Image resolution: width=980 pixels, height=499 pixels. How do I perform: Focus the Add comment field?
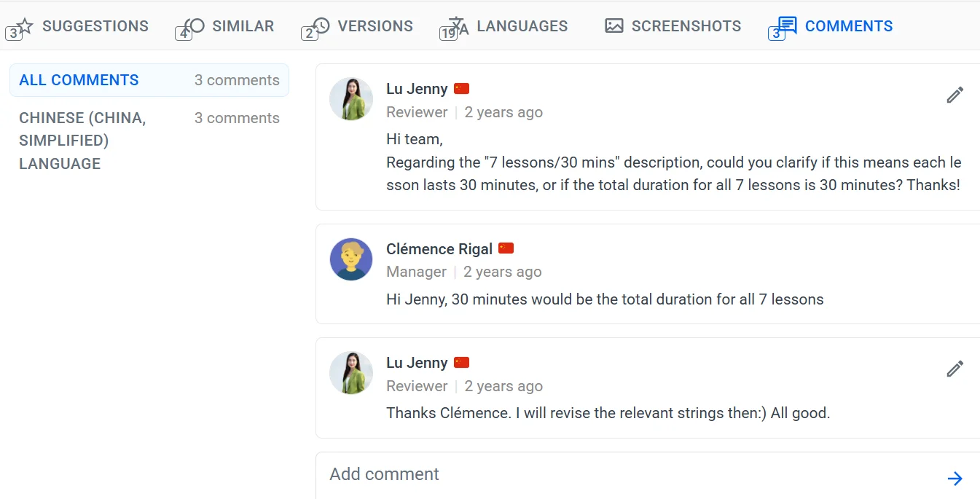click(x=627, y=475)
